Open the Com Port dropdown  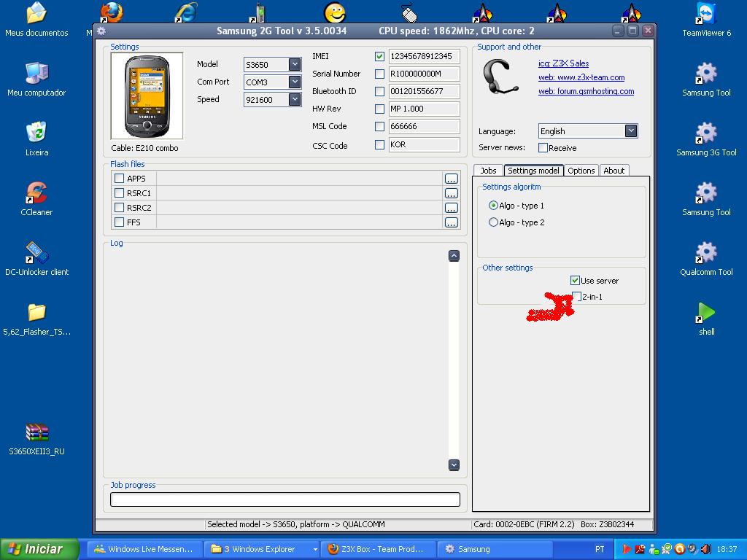point(295,82)
